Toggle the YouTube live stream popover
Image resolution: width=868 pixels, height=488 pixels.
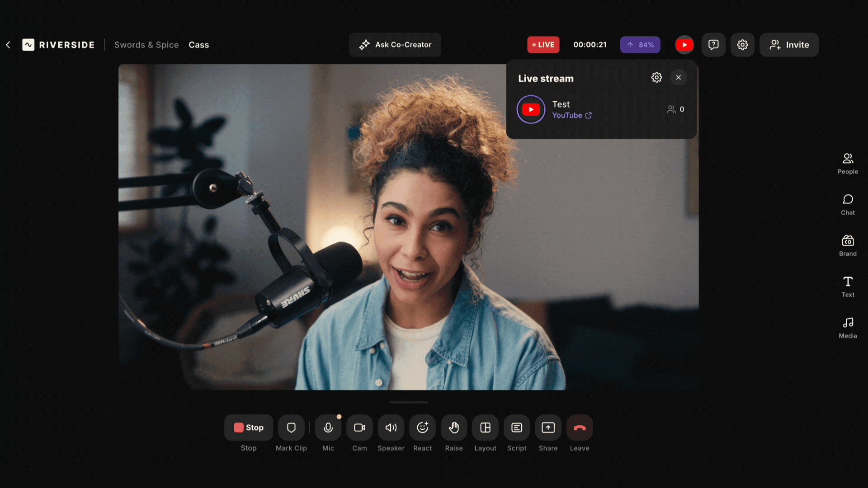point(684,45)
